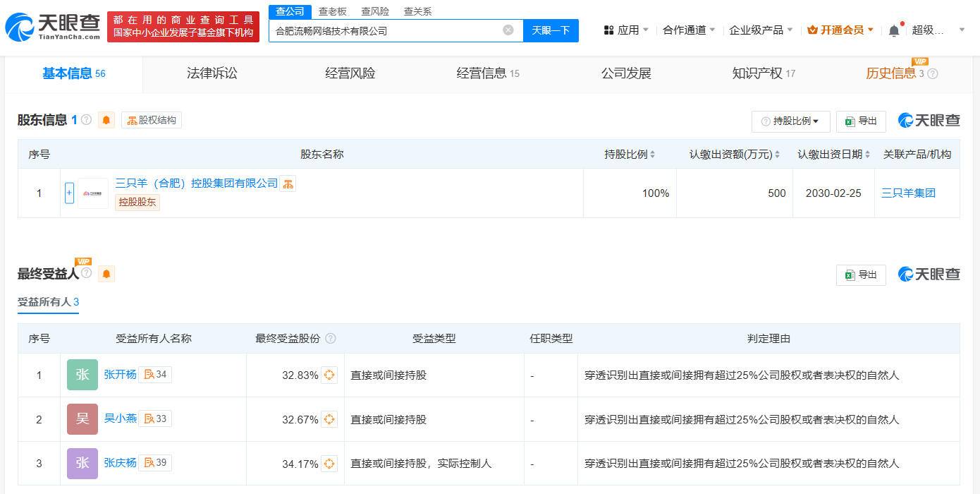Image resolution: width=980 pixels, height=494 pixels.
Task: Open equity structure icon next to 三只羊控股集团
Action: coord(288,184)
